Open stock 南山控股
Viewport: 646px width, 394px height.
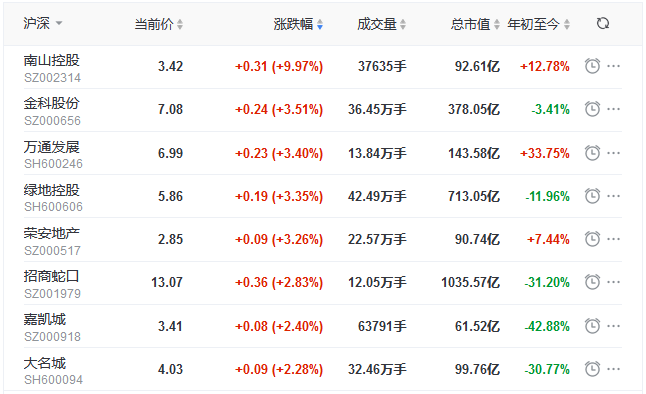(x=51, y=60)
